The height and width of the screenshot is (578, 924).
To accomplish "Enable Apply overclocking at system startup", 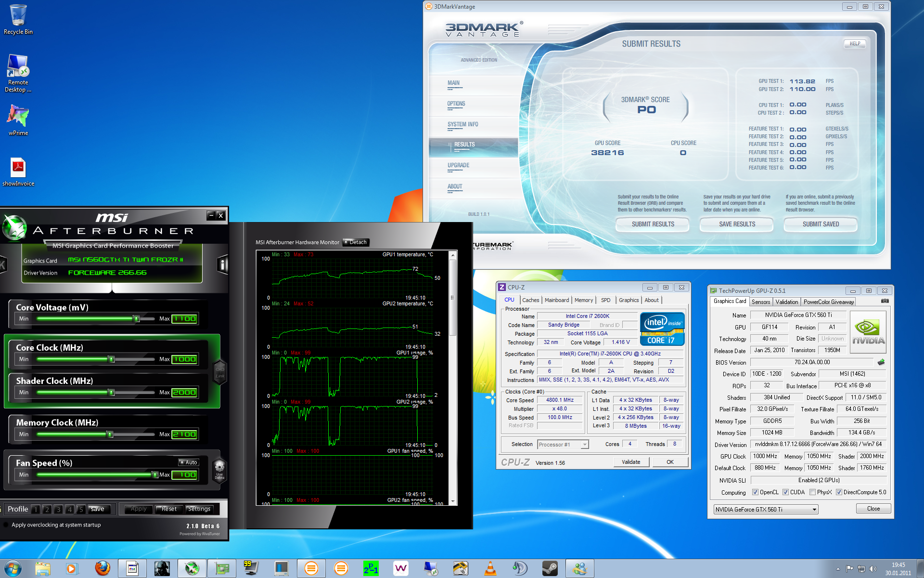I will click(x=6, y=525).
